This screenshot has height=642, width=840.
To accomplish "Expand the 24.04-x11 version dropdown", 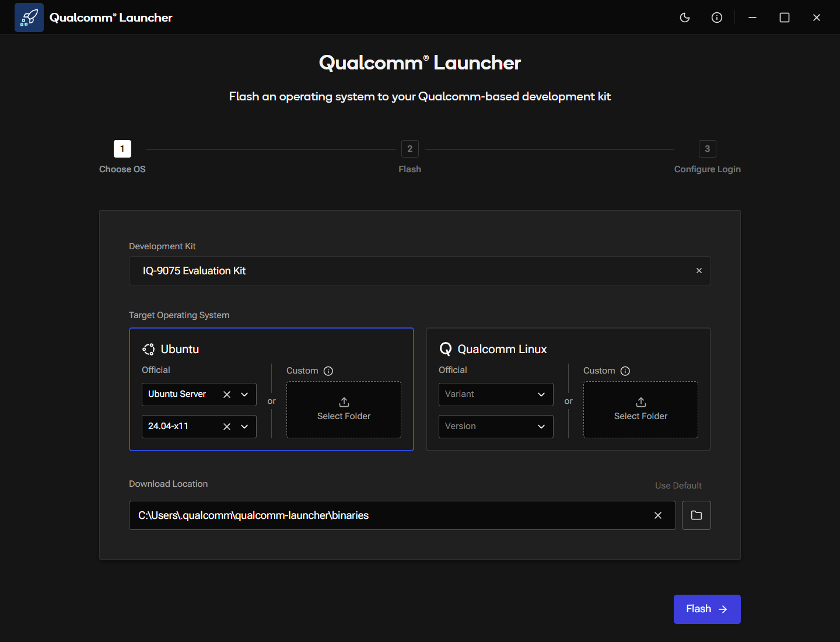I will [x=244, y=427].
